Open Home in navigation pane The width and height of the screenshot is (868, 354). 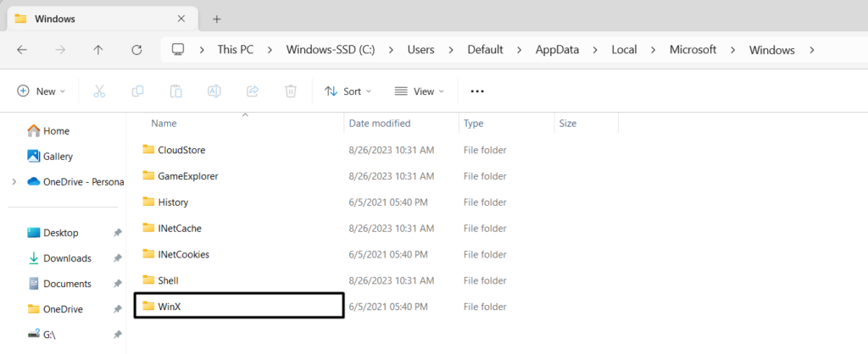(48, 131)
